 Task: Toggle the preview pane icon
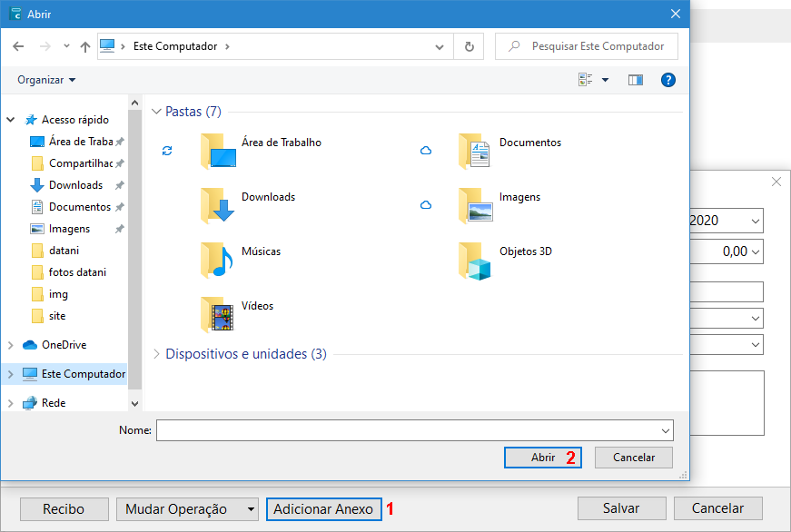(x=635, y=80)
